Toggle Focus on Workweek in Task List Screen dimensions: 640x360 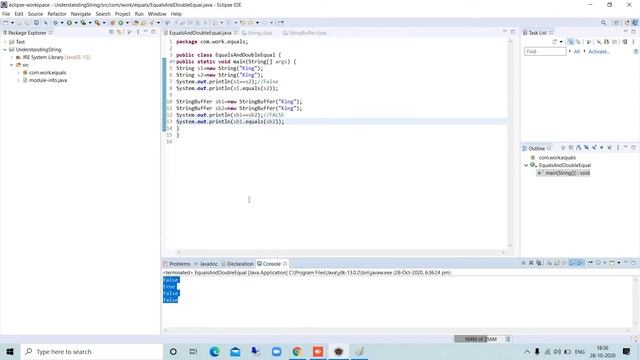588,42
